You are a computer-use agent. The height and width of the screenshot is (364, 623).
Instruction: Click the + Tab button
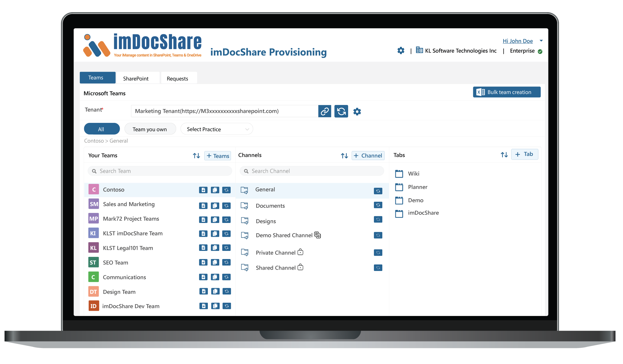[x=525, y=154]
